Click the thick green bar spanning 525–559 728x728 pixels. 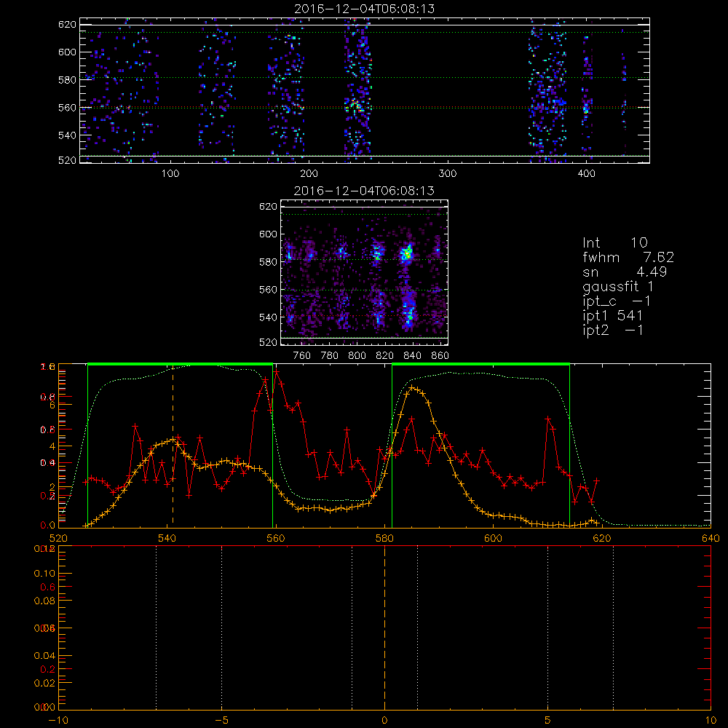(x=180, y=364)
